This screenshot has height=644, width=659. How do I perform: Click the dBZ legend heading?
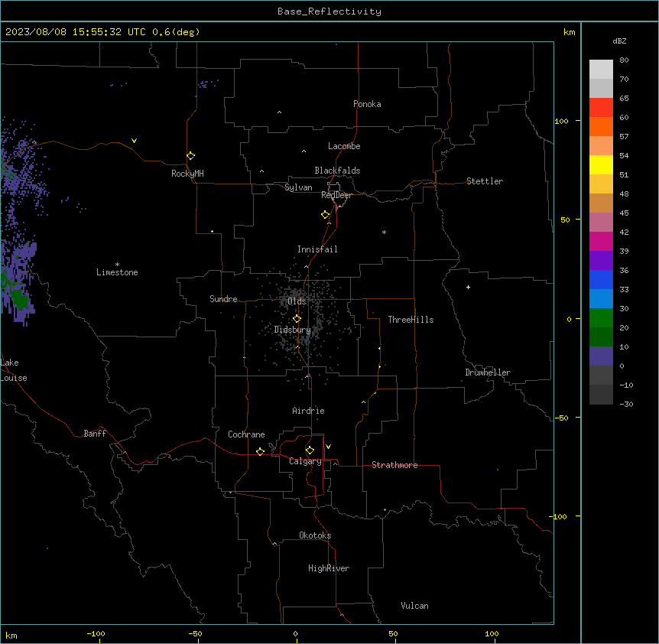coord(619,41)
